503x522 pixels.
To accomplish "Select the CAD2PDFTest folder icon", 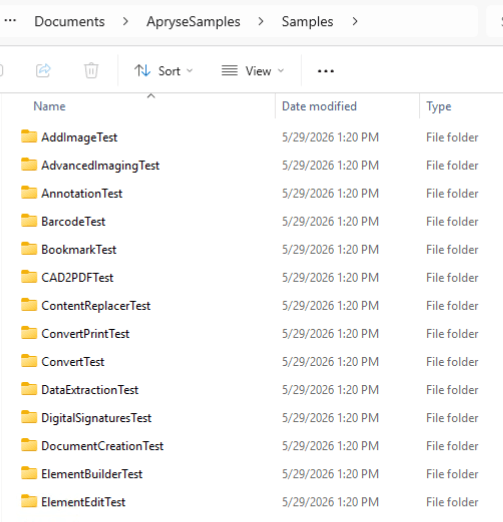I will pos(29,277).
